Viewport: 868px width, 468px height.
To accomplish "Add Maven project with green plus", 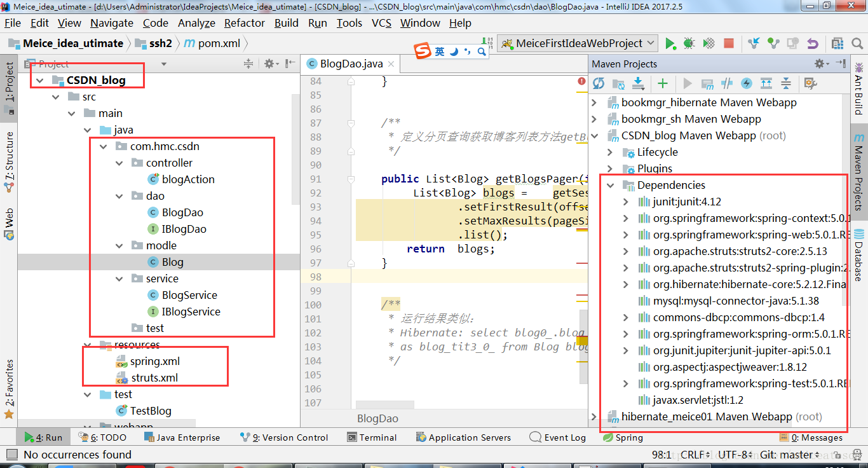I will 663,83.
